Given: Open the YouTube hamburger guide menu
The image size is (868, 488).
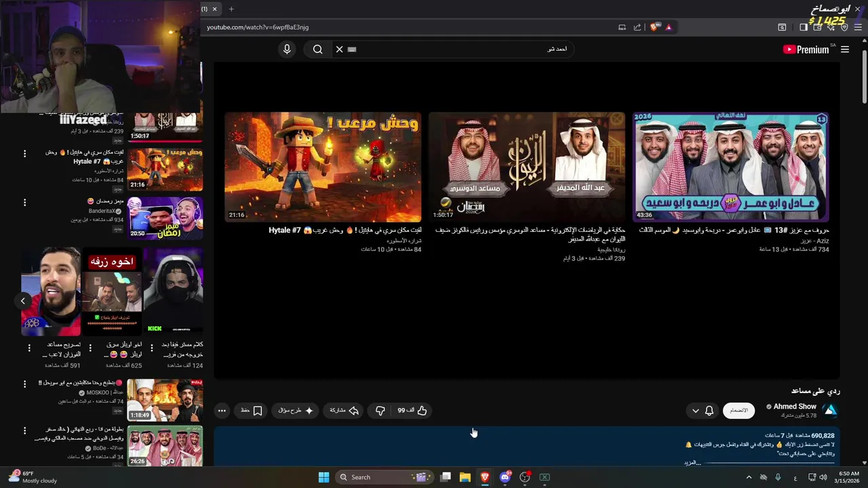Looking at the screenshot, I should [845, 49].
